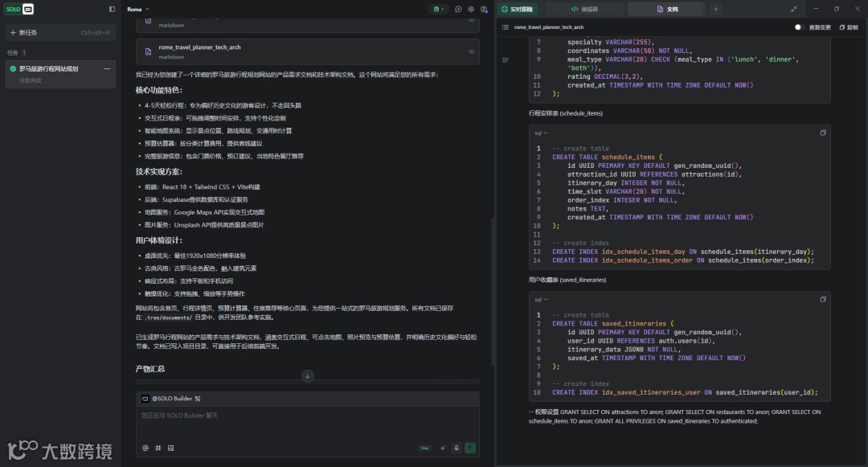This screenshot has width=868, height=467.
Task: Click the tools icon beside SOLO Builder
Action: [198, 399]
